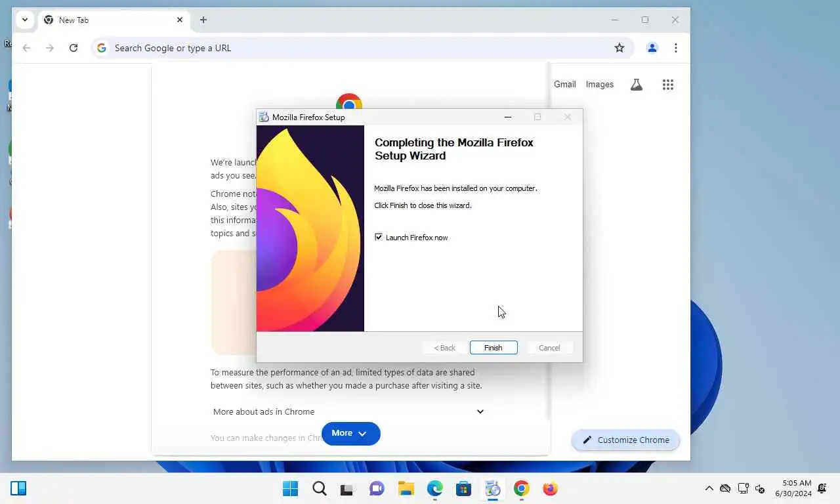Click the volume icon in system tray

click(x=760, y=489)
